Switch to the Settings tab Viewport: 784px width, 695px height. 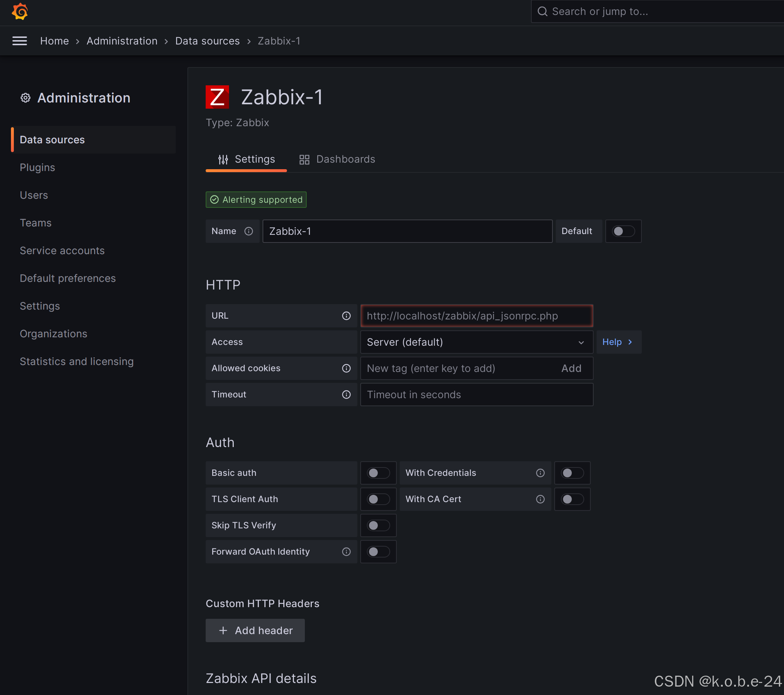(x=246, y=160)
